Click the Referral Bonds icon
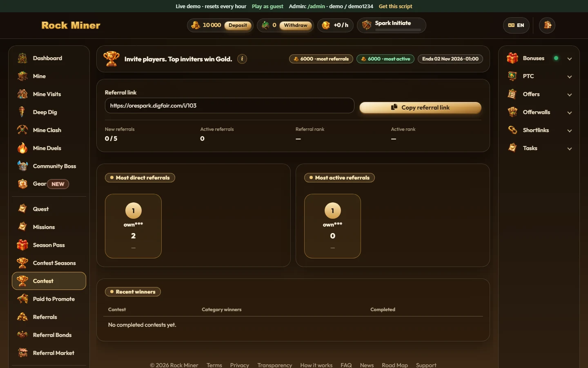The width and height of the screenshot is (588, 368). tap(22, 335)
